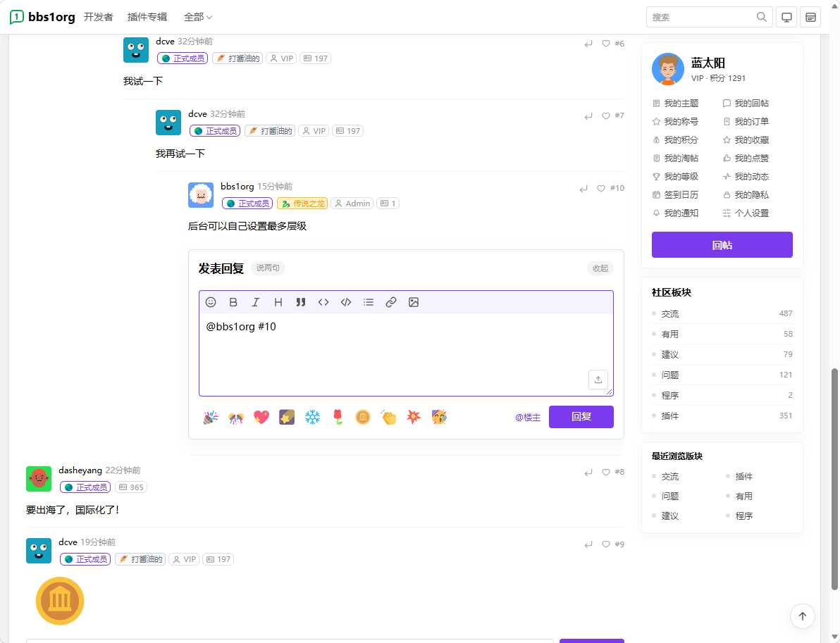Screen dimensions: 840x643
Task: Apply italic formatting in reply editor
Action: (x=256, y=303)
